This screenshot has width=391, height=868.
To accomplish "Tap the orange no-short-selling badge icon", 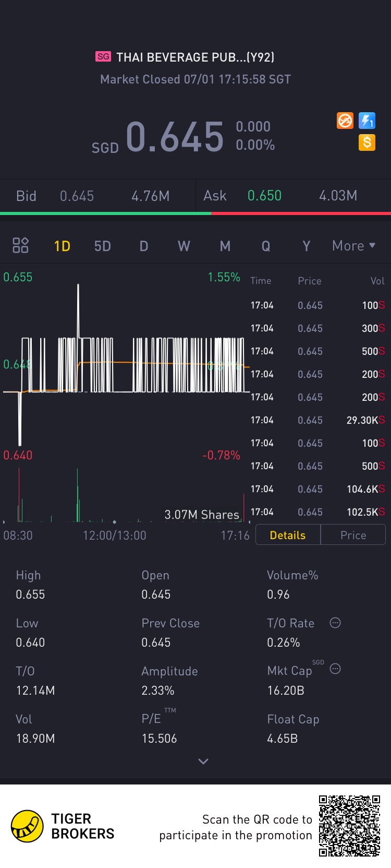I will [x=345, y=121].
